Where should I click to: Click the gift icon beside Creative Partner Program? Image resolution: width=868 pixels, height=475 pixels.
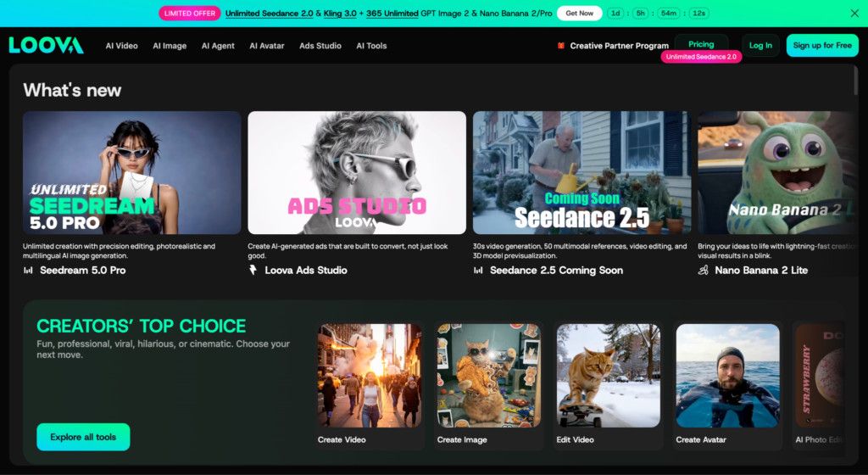561,46
